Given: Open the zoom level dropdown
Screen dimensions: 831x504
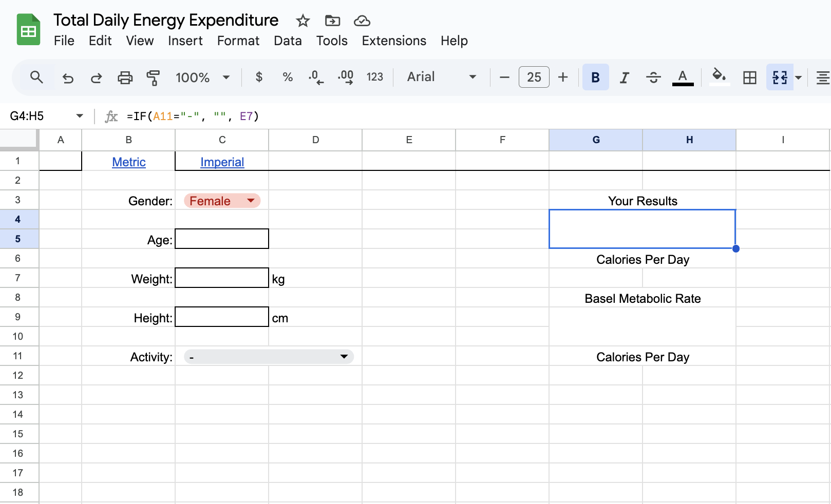Looking at the screenshot, I should [202, 77].
